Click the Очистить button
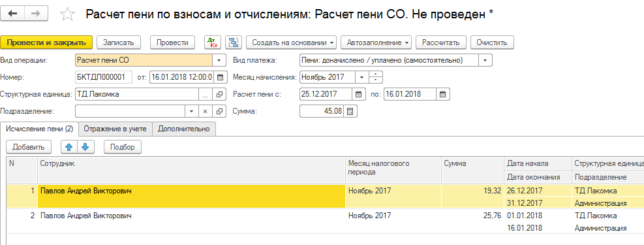 [492, 42]
